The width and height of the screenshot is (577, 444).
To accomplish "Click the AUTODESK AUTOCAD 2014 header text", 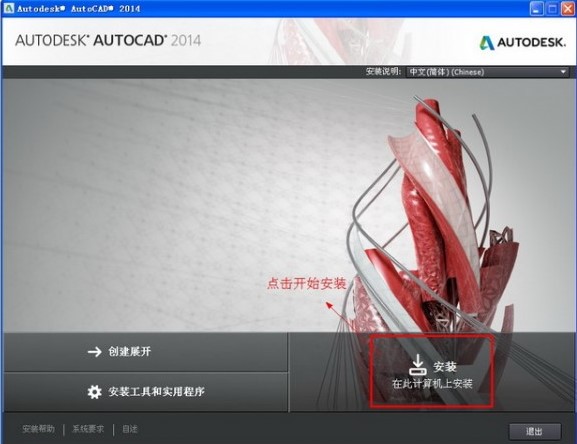I will point(108,40).
